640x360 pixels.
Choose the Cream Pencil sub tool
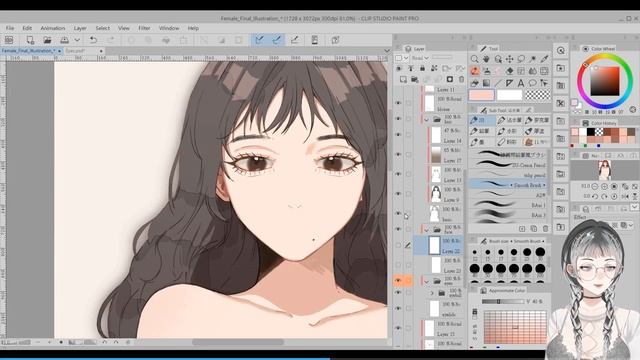coord(507,165)
